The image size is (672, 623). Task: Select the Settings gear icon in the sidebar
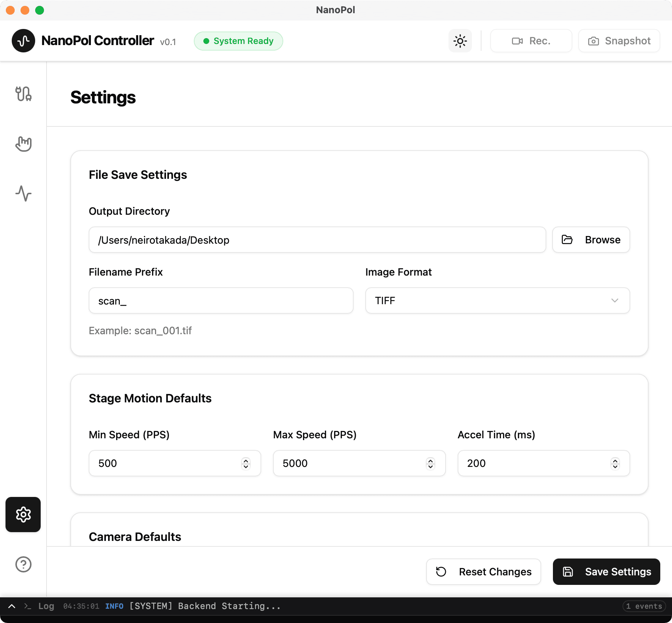pos(23,515)
